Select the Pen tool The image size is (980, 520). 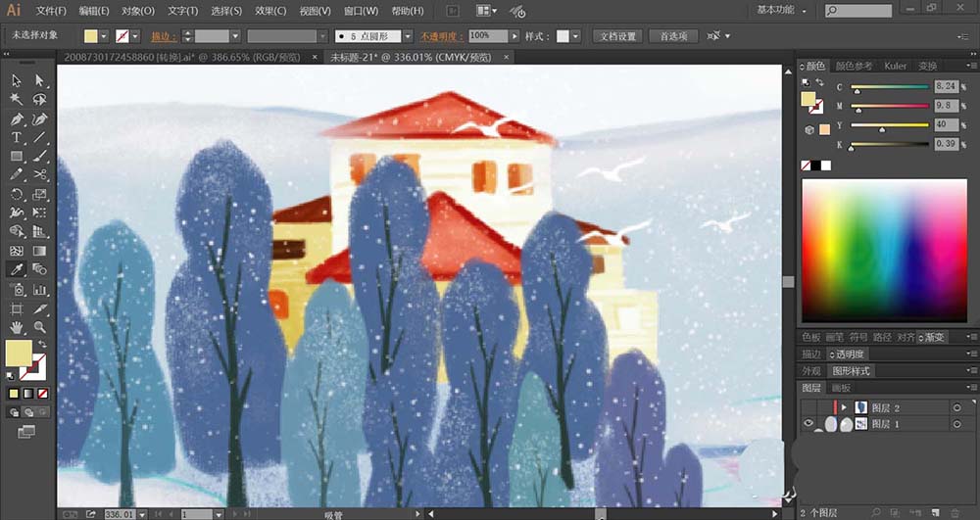click(x=17, y=119)
